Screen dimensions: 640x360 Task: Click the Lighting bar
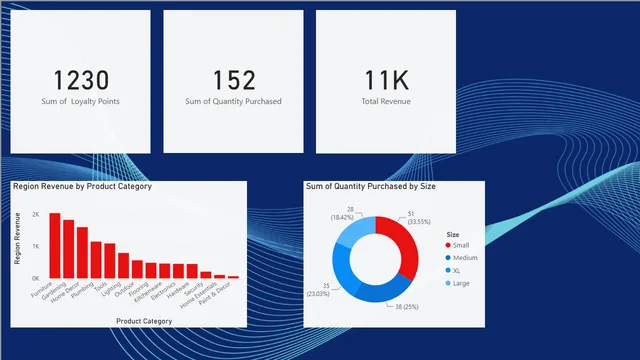click(124, 266)
